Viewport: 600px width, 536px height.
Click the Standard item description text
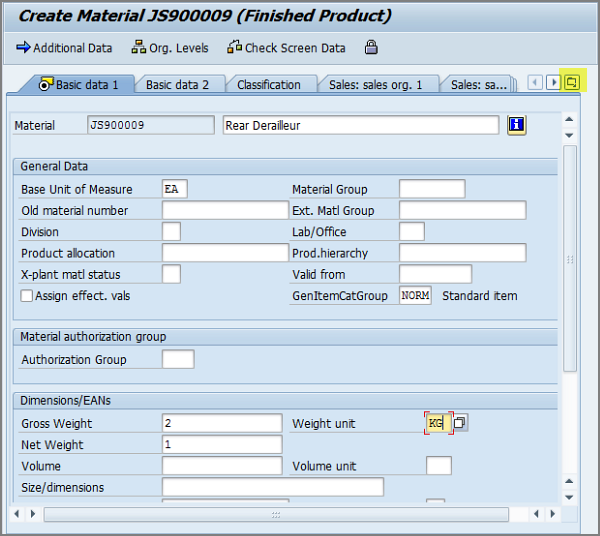pos(480,296)
